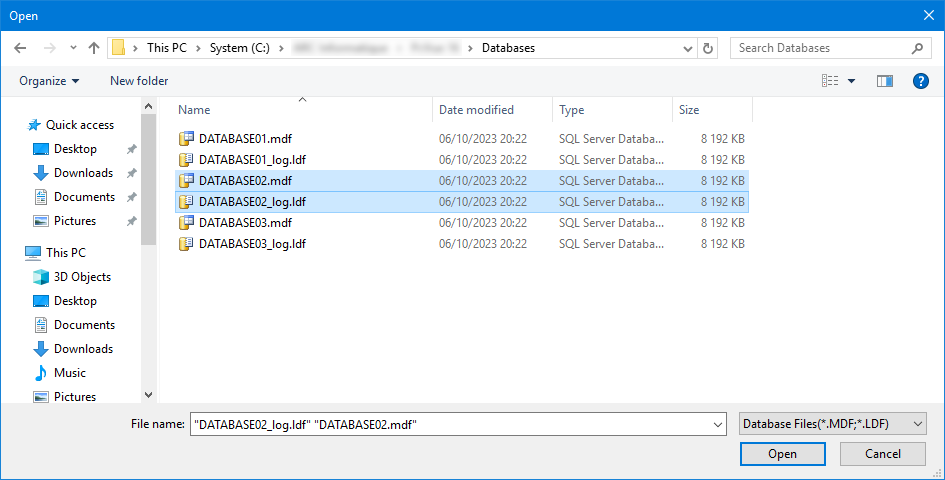This screenshot has width=945, height=480.
Task: Open the Change your view dropdown arrow
Action: 852,81
